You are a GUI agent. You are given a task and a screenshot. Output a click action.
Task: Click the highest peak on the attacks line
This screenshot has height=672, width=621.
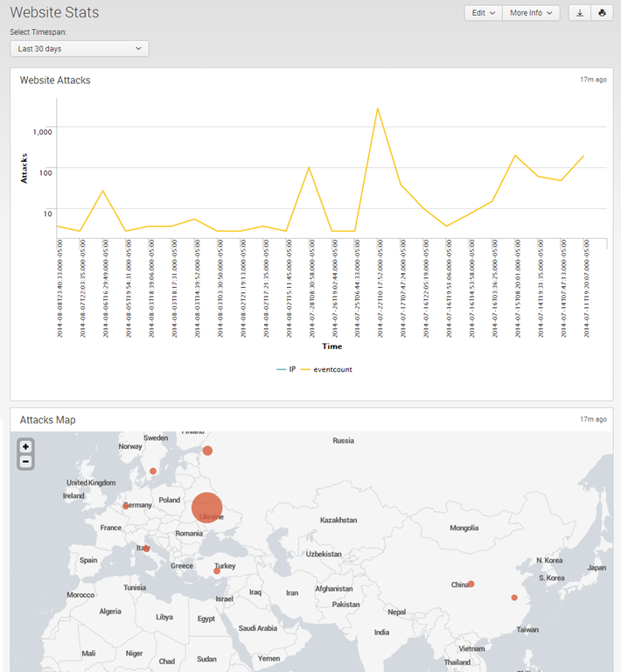tap(378, 109)
